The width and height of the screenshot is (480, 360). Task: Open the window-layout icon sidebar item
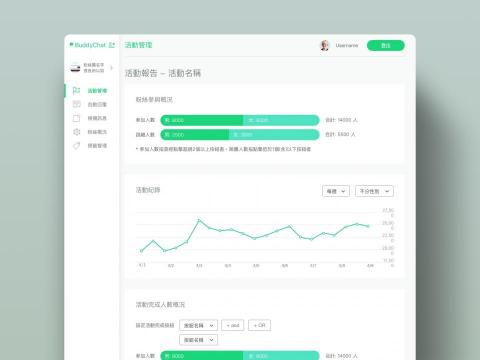(76, 104)
